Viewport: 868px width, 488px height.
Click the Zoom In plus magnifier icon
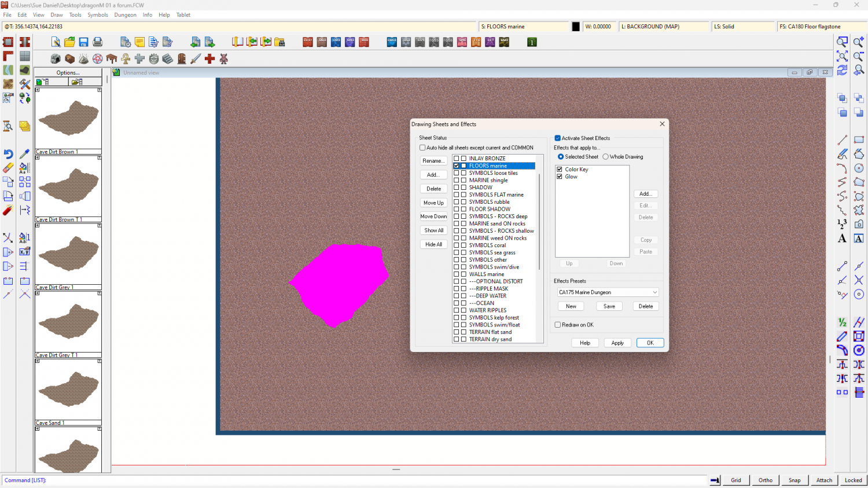coord(859,42)
